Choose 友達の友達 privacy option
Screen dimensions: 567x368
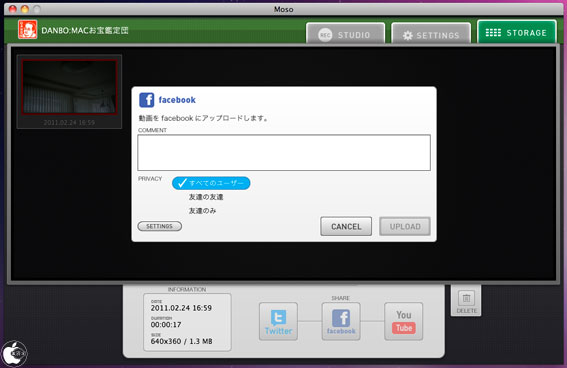click(206, 197)
